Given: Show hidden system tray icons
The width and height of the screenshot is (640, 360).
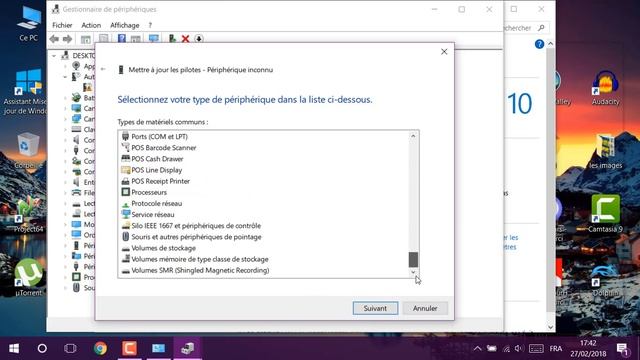Looking at the screenshot, I should (x=477, y=349).
